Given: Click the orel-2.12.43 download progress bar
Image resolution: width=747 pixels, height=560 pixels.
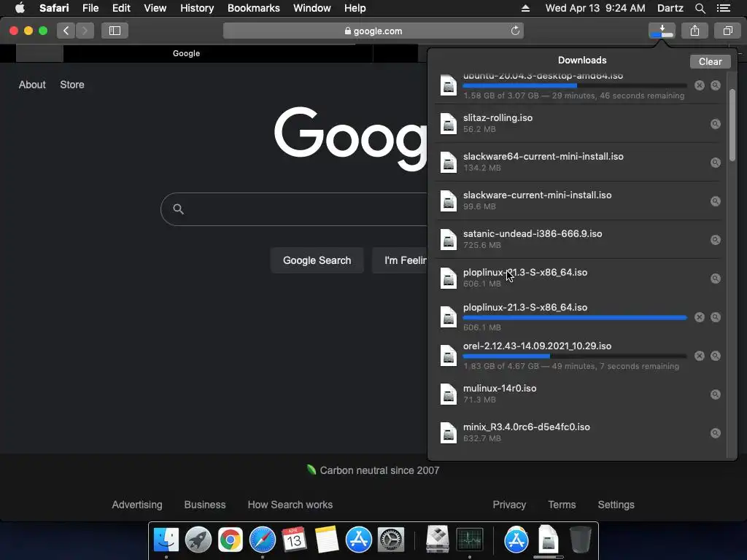Looking at the screenshot, I should click(575, 356).
